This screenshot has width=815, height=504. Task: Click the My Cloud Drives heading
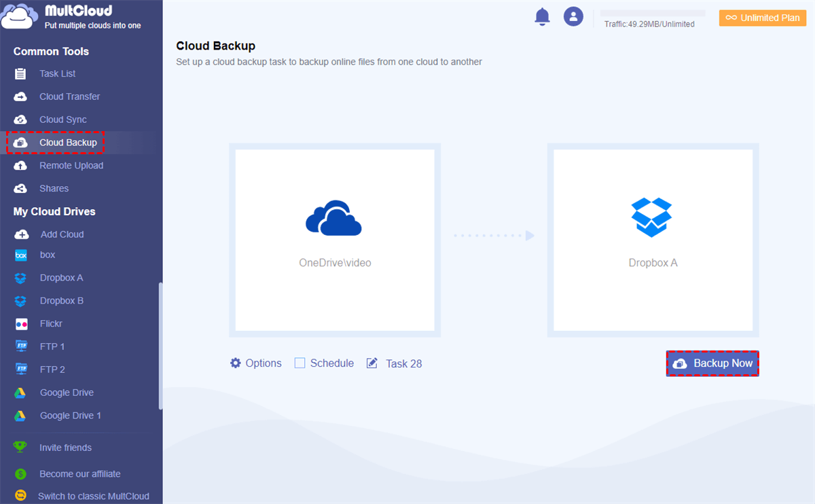click(54, 212)
